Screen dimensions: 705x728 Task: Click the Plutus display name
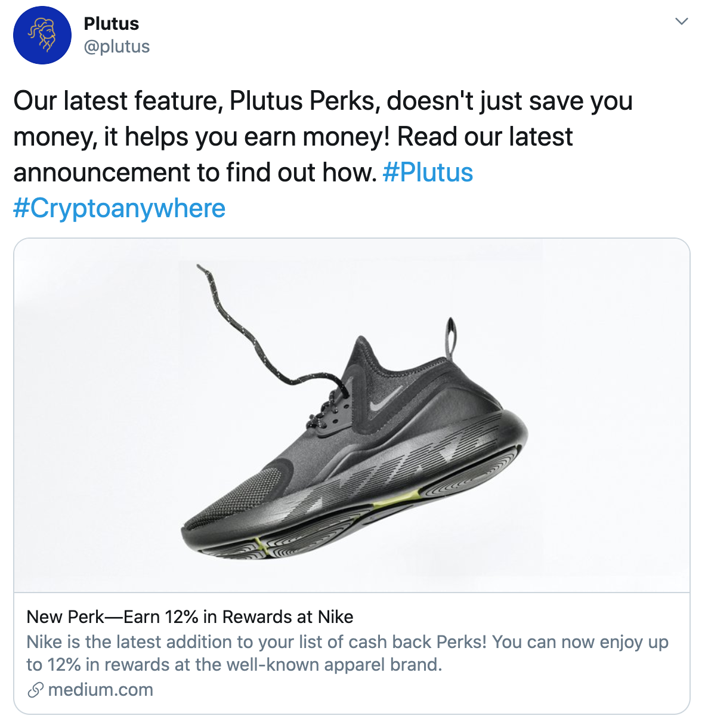click(x=111, y=24)
